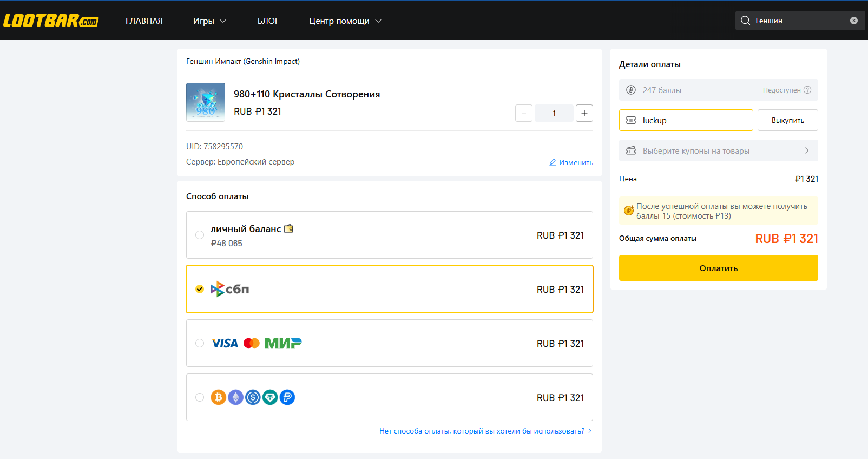Click the orange RUB ₽1 321 total amount

787,239
